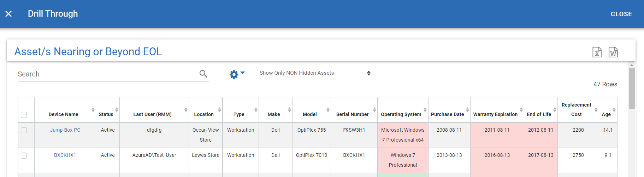Click the search magnifier icon
The image size is (644, 177).
(203, 74)
